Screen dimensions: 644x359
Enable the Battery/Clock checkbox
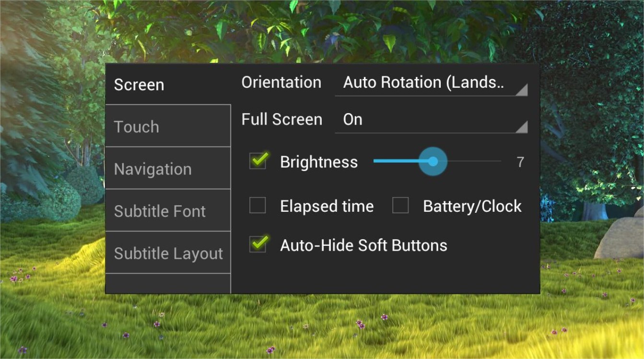tap(400, 206)
